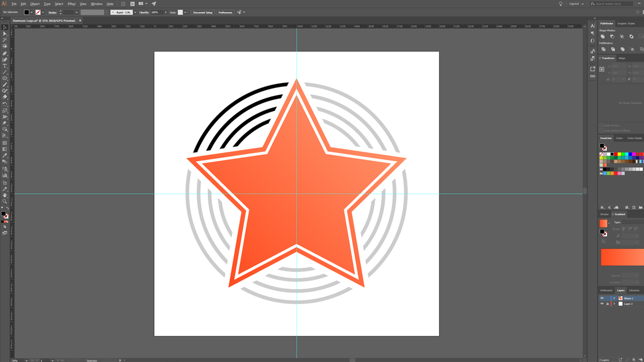644x362 pixels.
Task: Select the Hand tool
Action: coord(5,195)
